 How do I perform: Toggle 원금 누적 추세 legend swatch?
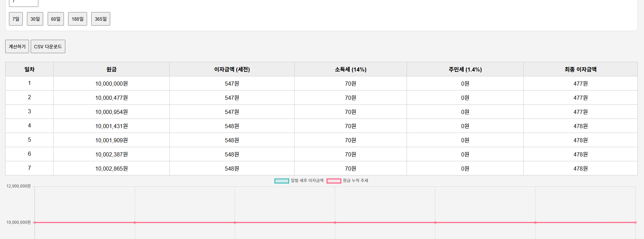click(334, 181)
